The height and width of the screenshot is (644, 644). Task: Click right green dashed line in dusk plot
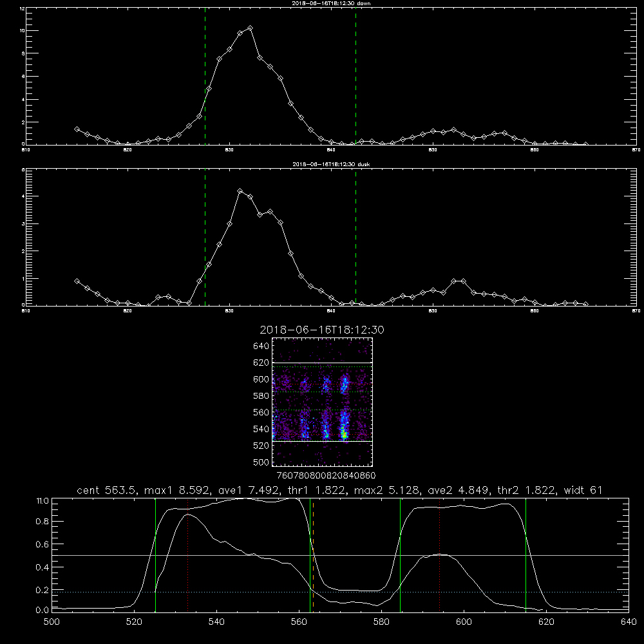355,237
